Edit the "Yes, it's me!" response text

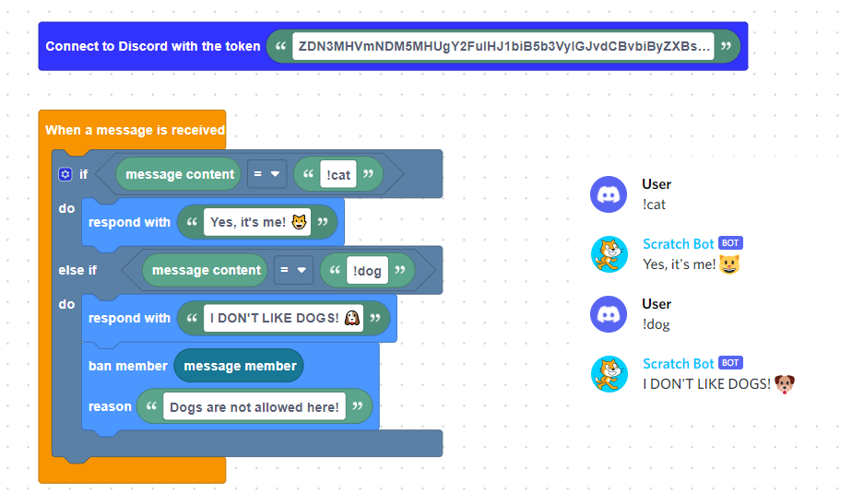[257, 222]
